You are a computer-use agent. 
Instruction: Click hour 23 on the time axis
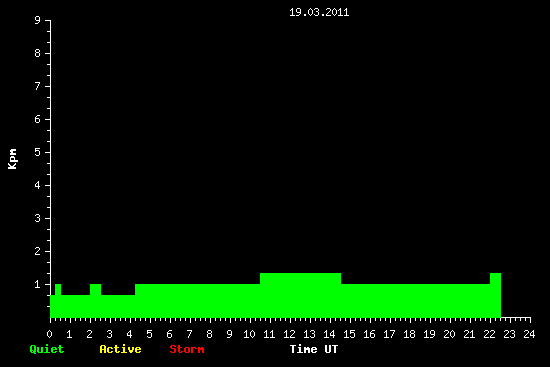tap(509, 334)
